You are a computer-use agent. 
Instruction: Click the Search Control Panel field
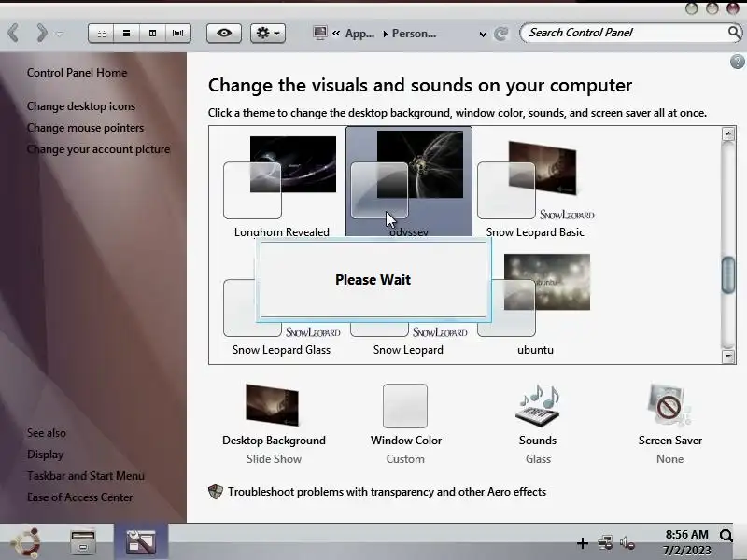(x=624, y=33)
